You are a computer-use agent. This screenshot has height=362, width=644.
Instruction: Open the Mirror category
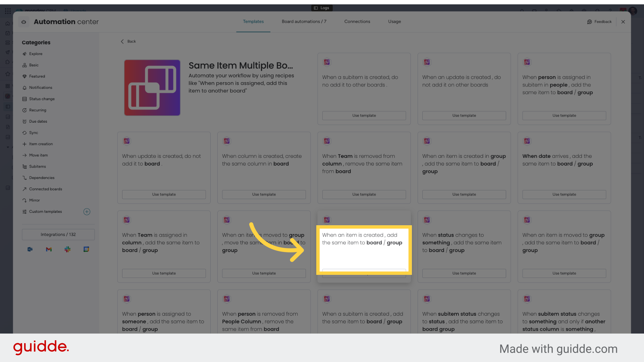click(x=34, y=200)
